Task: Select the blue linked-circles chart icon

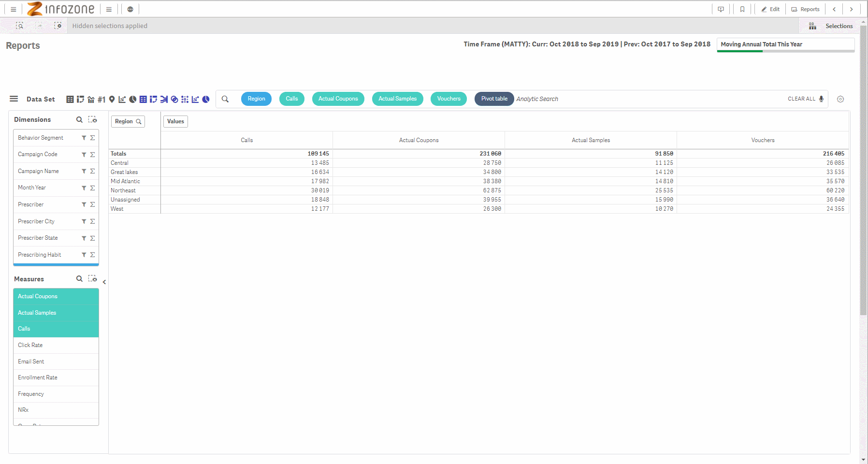Action: pyautogui.click(x=174, y=99)
